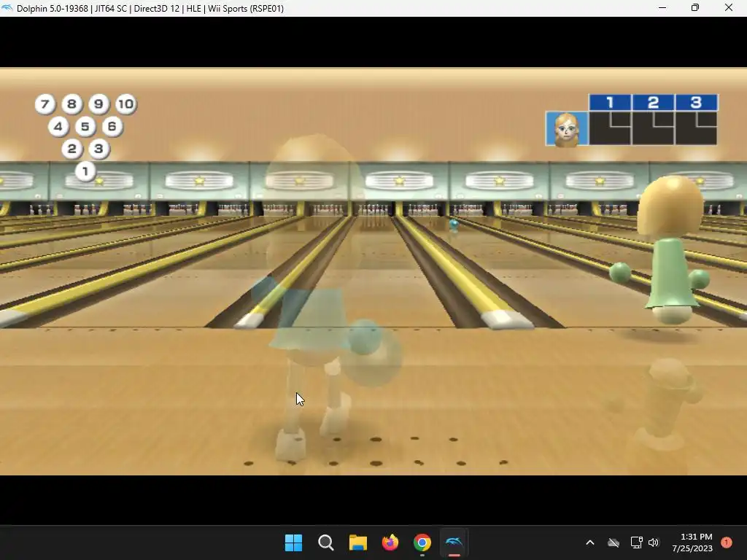This screenshot has width=747, height=560.
Task: Select the Dolphin emulator taskbar icon
Action: [x=454, y=542]
